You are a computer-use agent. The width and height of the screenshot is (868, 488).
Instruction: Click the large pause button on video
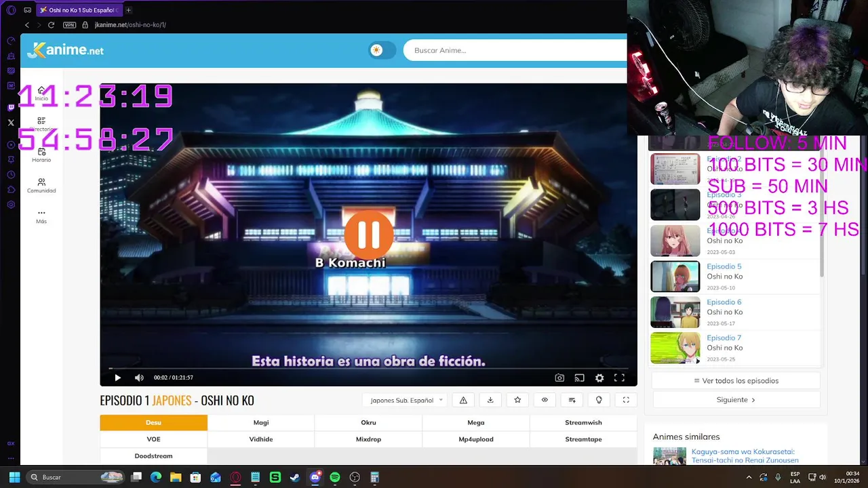click(369, 235)
